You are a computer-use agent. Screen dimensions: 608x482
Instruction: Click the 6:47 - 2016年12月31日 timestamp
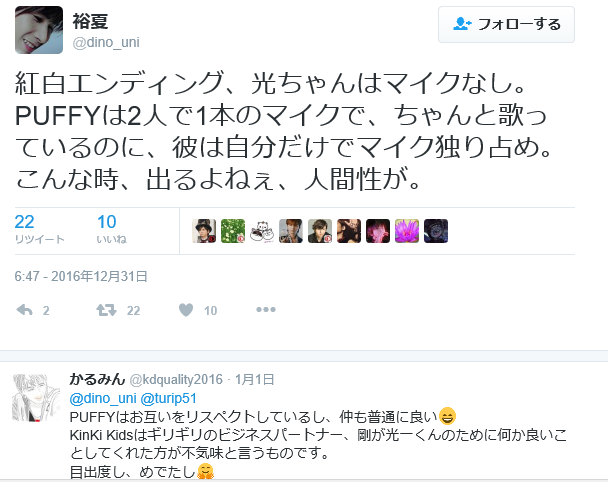(x=81, y=276)
